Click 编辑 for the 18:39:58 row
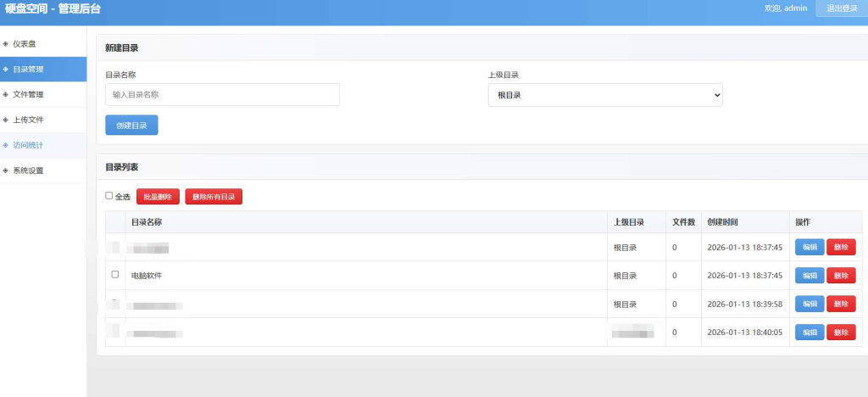The image size is (868, 397). pos(810,304)
